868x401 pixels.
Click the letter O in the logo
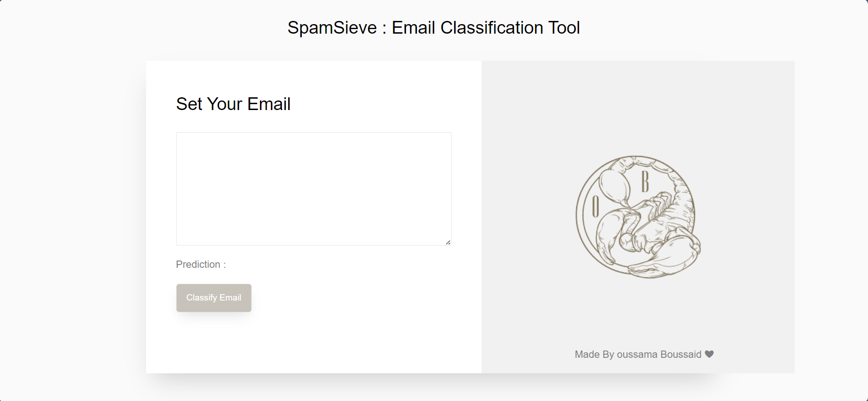(x=595, y=206)
